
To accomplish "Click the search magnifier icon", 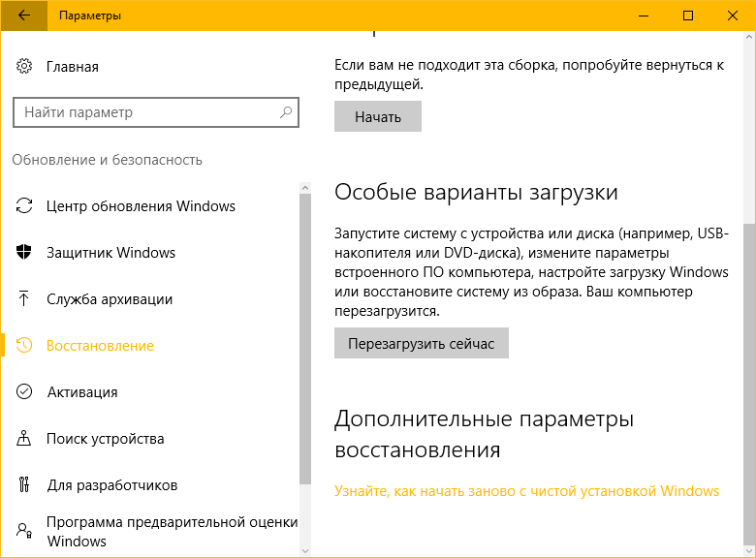I will [286, 112].
